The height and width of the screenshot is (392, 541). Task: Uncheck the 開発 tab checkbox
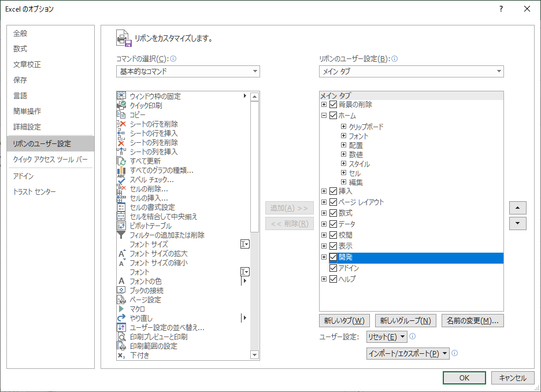point(333,257)
